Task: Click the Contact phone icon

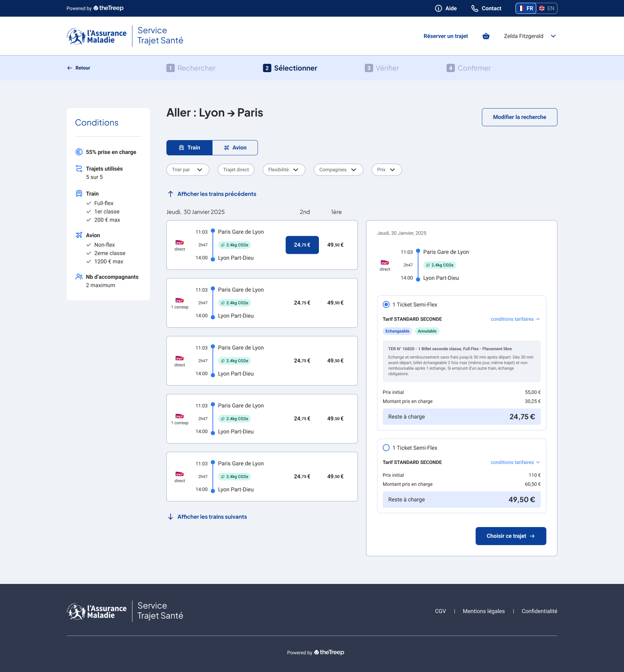Action: coord(475,8)
